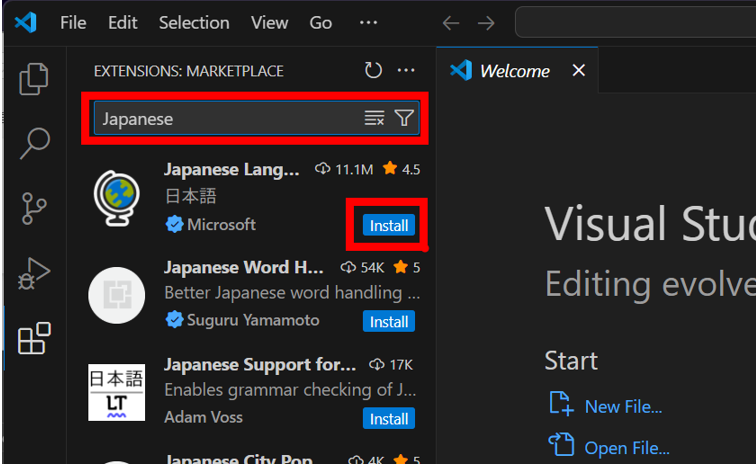Open the View menu
This screenshot has width=756, height=464.
pyautogui.click(x=270, y=23)
